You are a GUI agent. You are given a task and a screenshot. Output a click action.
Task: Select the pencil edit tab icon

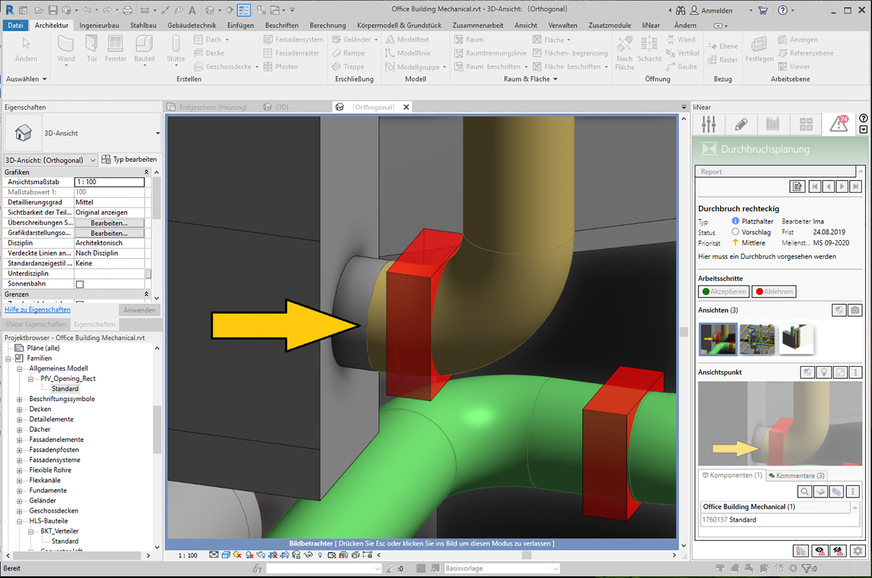coord(741,125)
